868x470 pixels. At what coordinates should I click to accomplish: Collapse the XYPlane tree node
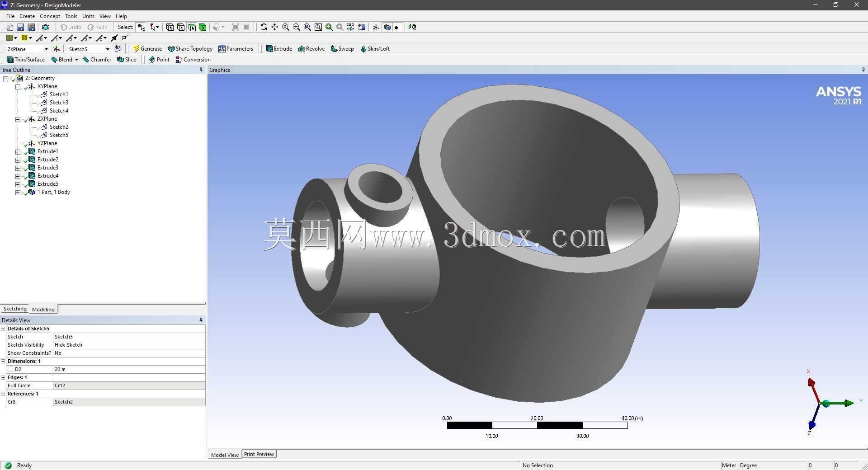click(18, 86)
